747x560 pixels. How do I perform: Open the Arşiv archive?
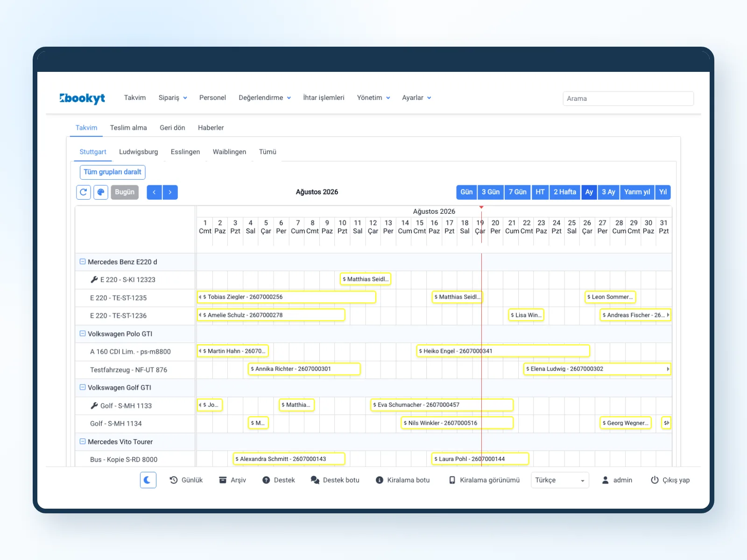click(233, 480)
